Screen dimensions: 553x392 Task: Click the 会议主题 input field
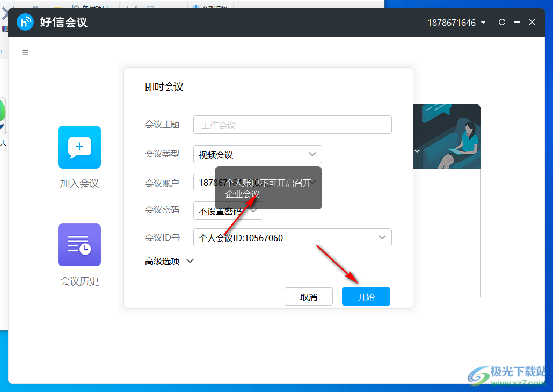click(293, 125)
